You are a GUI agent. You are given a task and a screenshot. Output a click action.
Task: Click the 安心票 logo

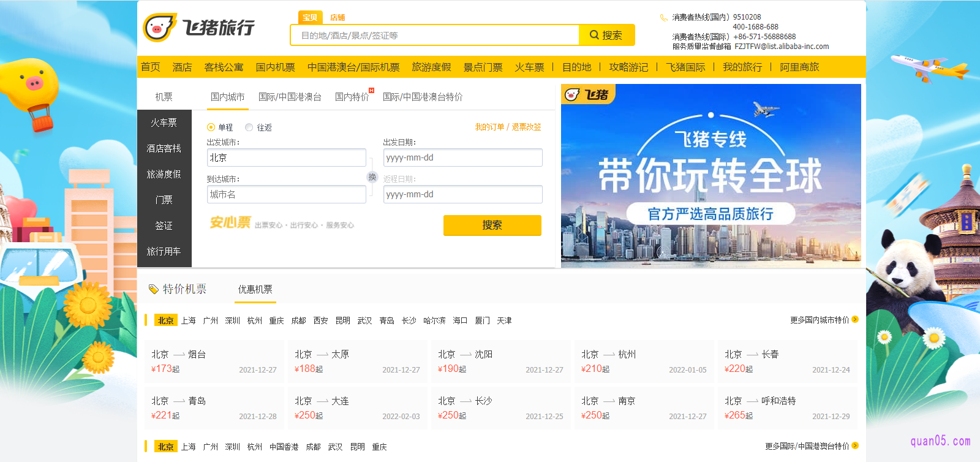point(230,222)
